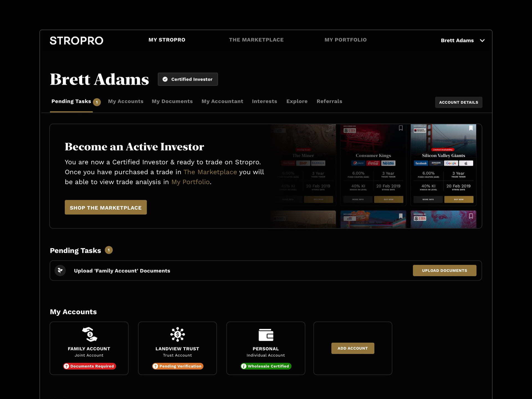Toggle bookmark on the bottom Citi-secured card

point(401,216)
